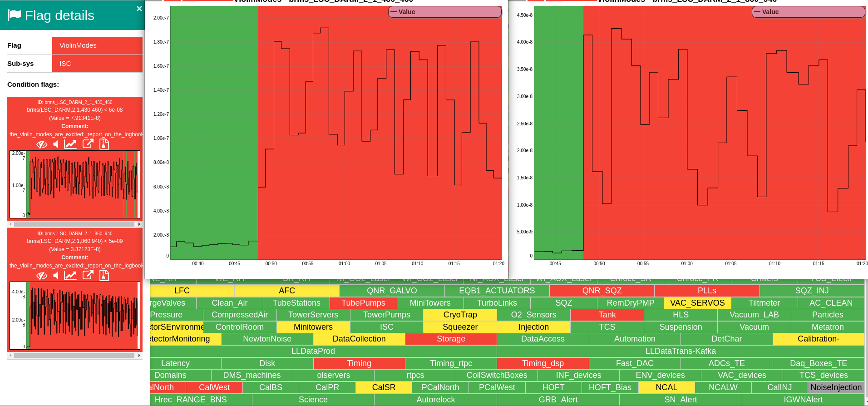The width and height of the screenshot is (868, 406).
Task: Open the red QNR_SQZ status cell
Action: point(602,291)
